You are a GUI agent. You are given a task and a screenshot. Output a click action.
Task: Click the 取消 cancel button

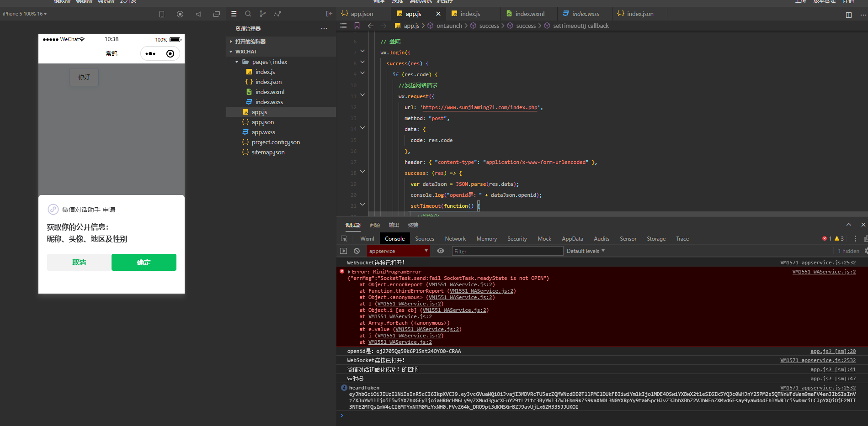click(x=79, y=263)
